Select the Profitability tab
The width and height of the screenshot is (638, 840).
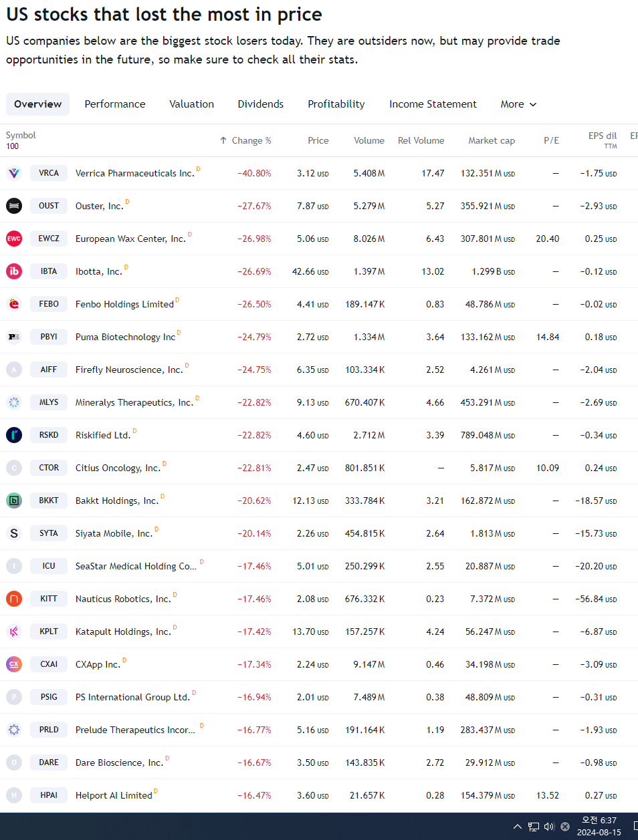point(336,104)
